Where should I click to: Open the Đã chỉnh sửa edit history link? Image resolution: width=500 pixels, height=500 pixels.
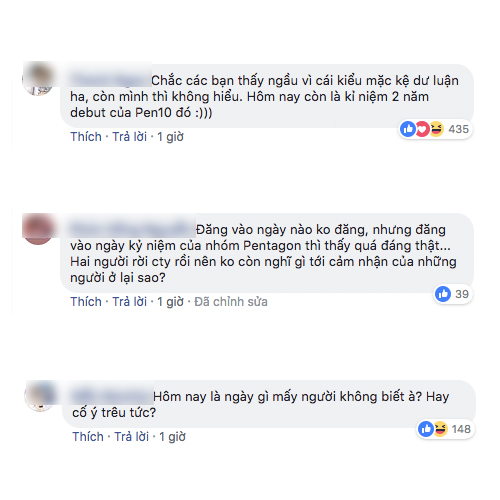pyautogui.click(x=231, y=302)
